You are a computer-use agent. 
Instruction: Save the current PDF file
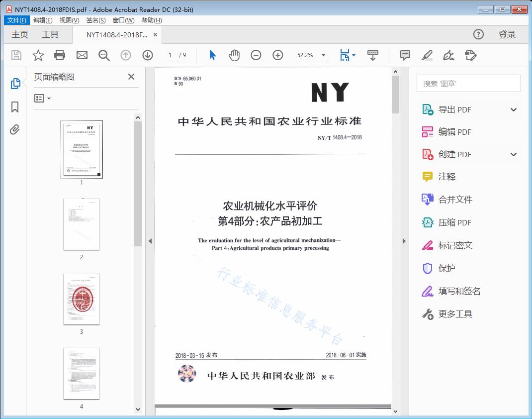[x=15, y=55]
